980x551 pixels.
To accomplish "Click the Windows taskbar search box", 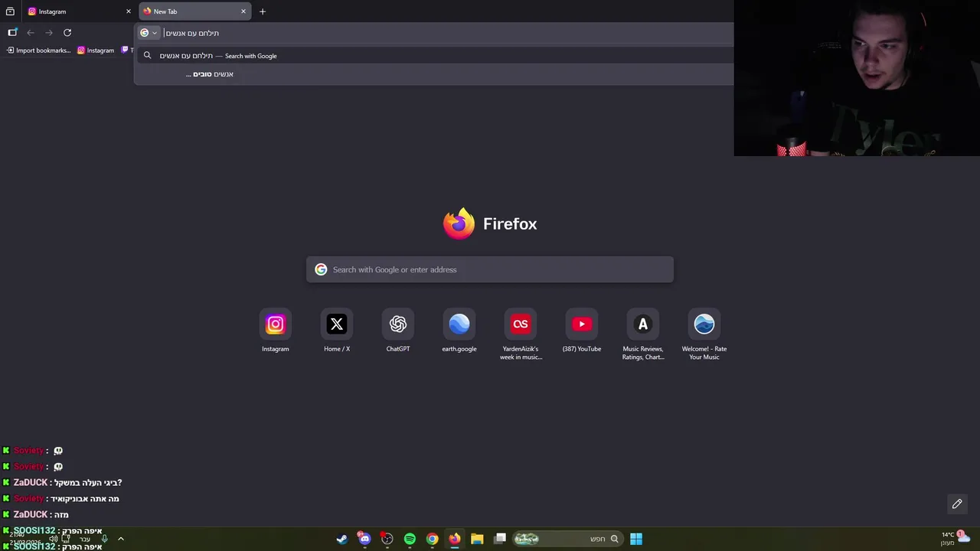I will coord(567,539).
